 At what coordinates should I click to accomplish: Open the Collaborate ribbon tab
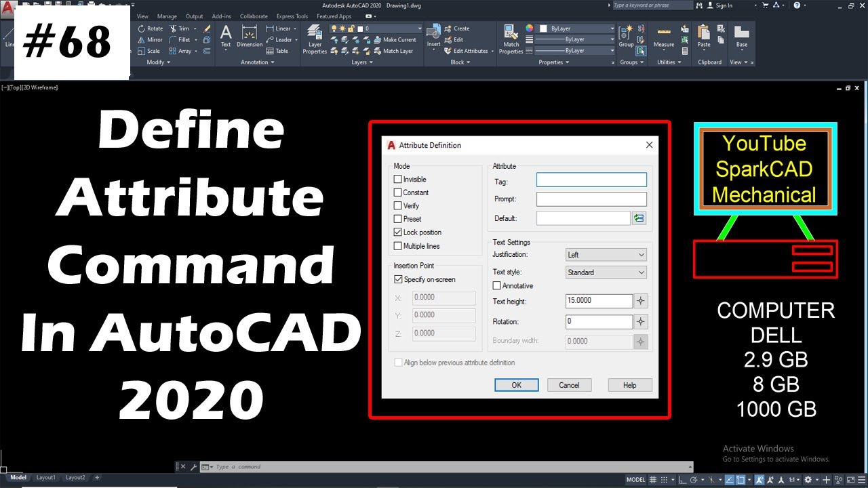[x=254, y=16]
